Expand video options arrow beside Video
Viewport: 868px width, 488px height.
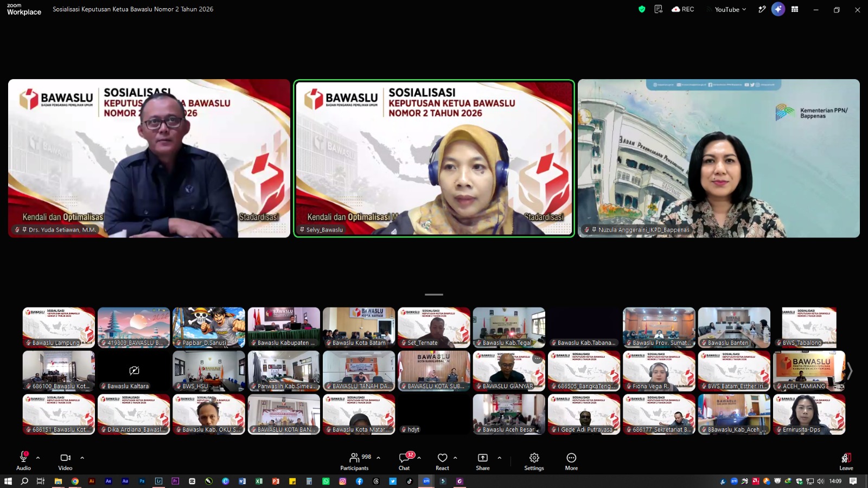click(82, 458)
